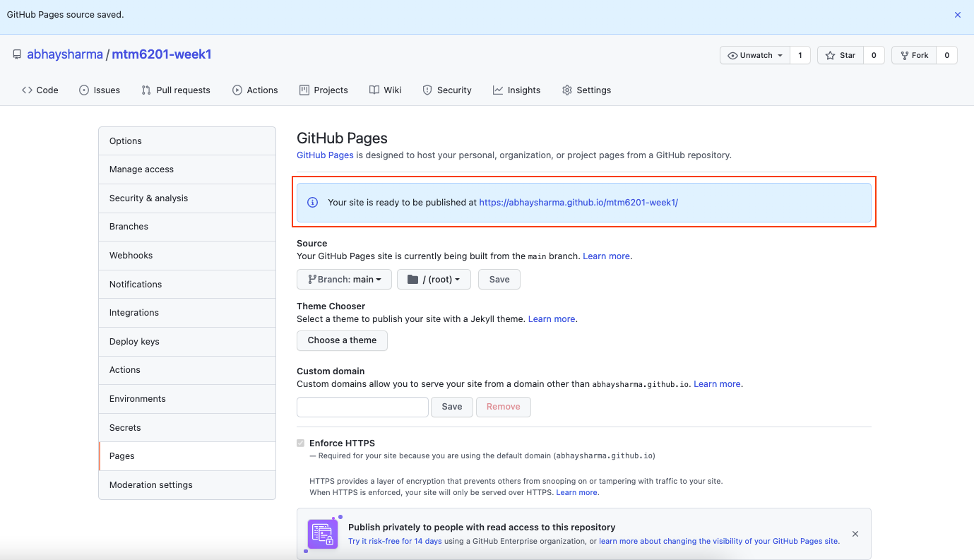
Task: Open Deploy keys settings
Action: [x=187, y=342]
